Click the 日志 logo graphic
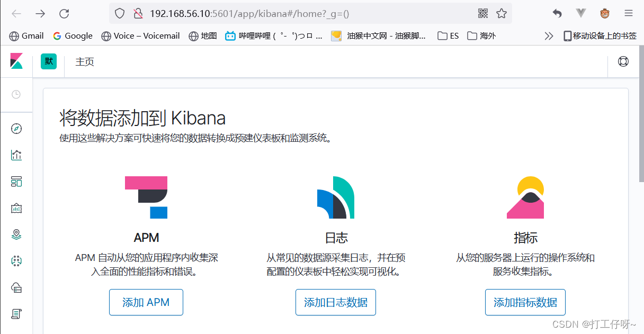 [336, 197]
